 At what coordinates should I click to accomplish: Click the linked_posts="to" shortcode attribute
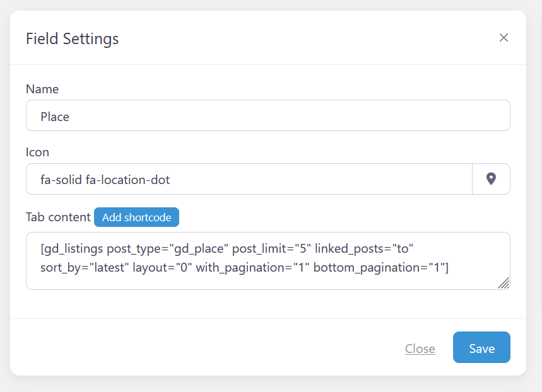pos(364,249)
